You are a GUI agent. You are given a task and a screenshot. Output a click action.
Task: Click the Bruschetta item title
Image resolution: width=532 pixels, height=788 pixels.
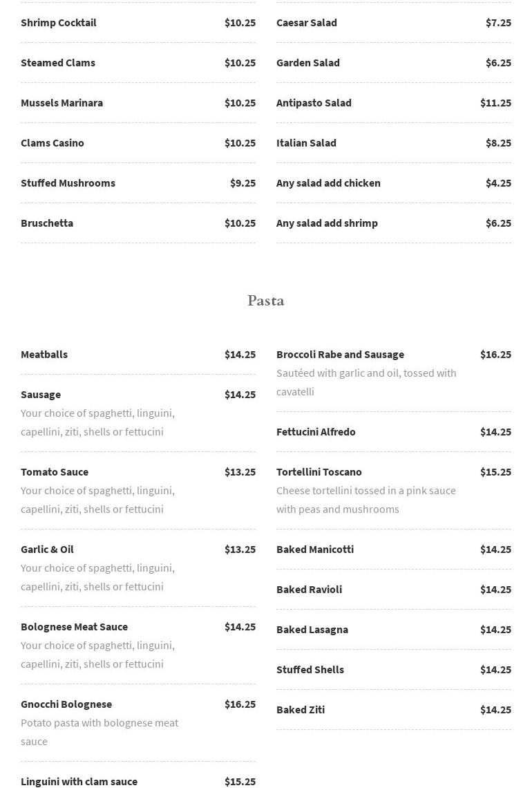coord(47,223)
